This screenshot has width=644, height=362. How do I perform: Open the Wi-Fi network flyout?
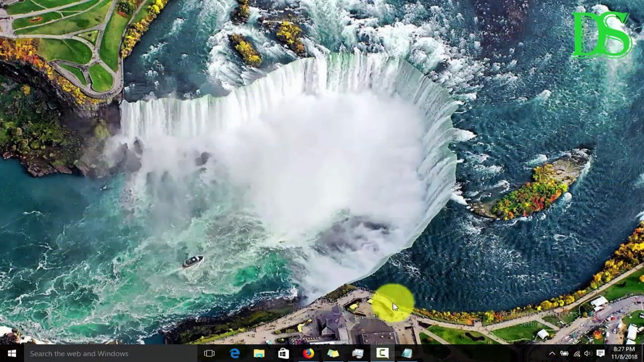coord(577,353)
